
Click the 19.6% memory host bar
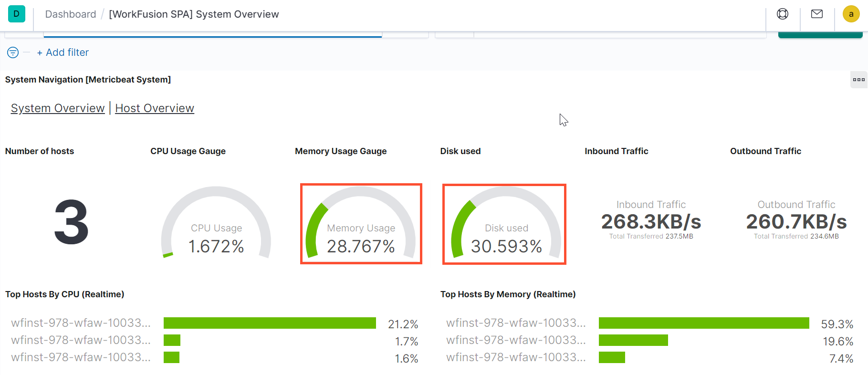[x=633, y=340]
